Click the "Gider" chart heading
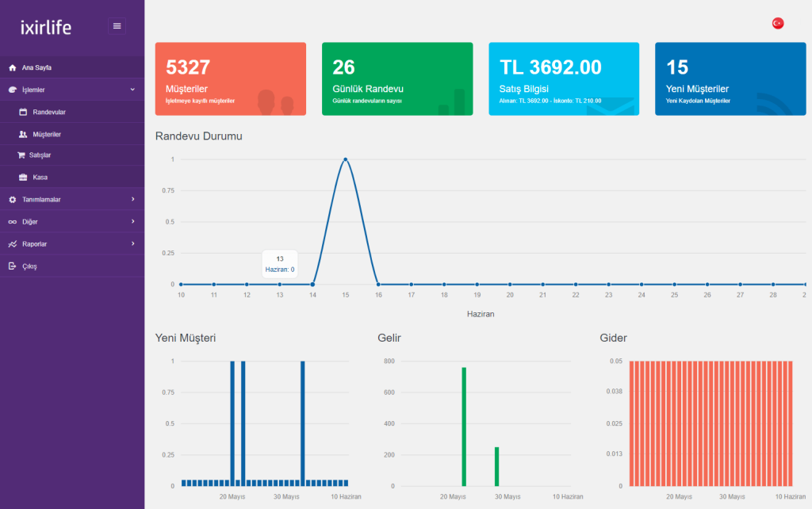This screenshot has width=812, height=509. point(613,338)
